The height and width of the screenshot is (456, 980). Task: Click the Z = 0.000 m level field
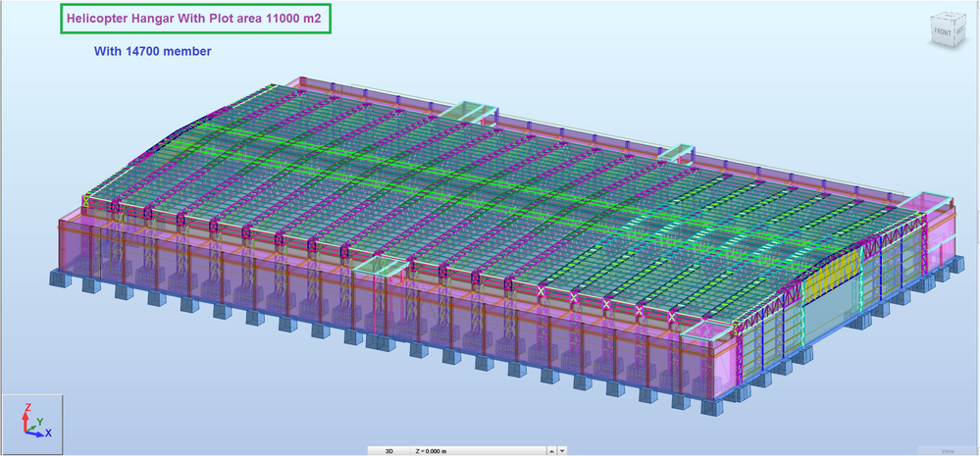coord(479,450)
